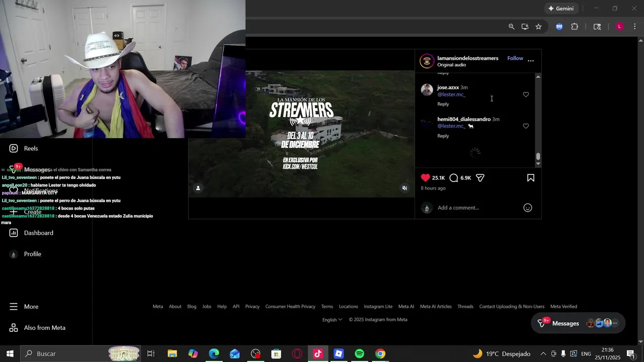Open Roblox from the taskbar
This screenshot has width=644, height=362.
339,353
